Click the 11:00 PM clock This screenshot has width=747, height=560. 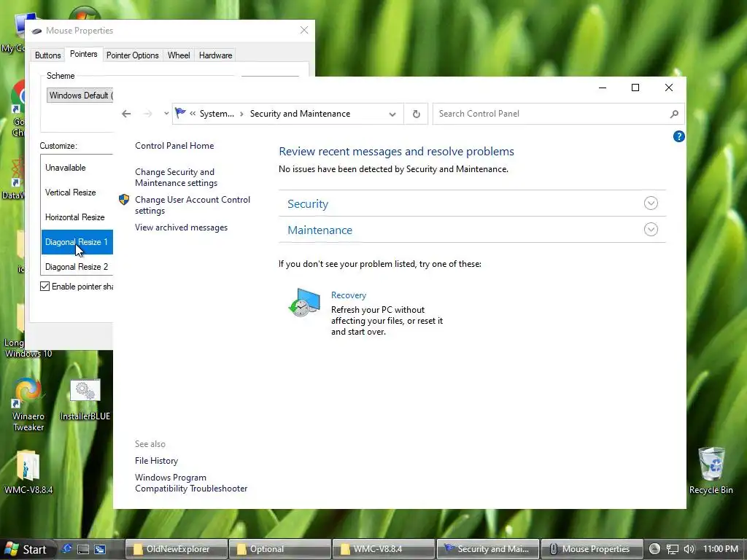[720, 549]
